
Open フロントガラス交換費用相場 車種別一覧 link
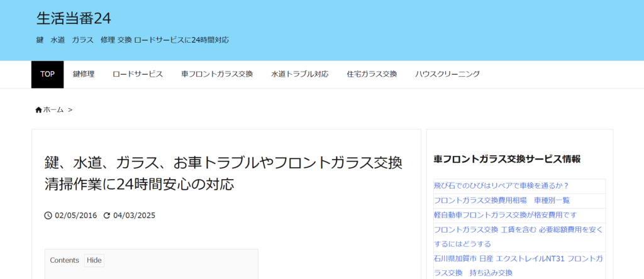tap(501, 200)
